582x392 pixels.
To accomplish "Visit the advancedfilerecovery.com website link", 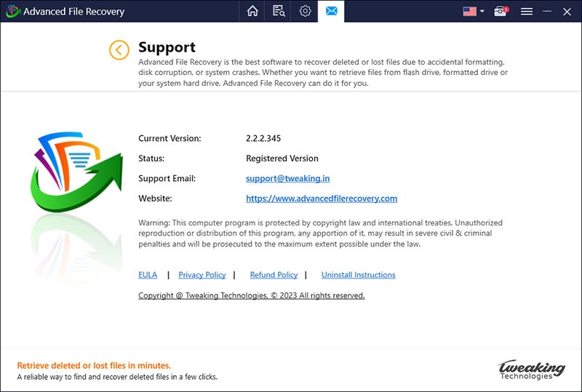I will [x=322, y=199].
